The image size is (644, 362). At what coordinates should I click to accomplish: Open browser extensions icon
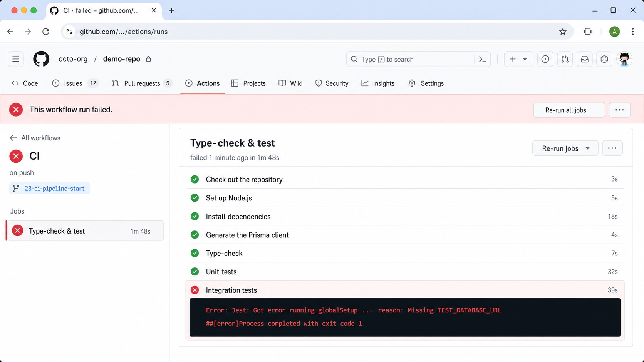click(x=587, y=32)
